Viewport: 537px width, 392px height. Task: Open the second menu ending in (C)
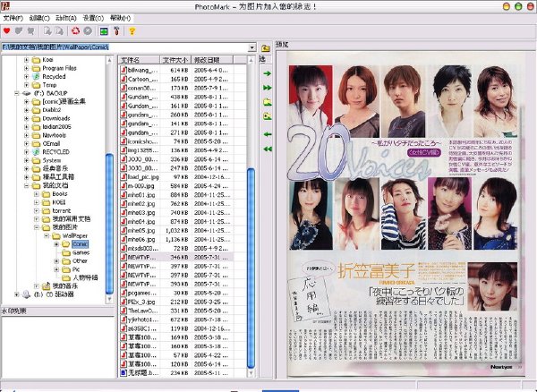point(39,18)
